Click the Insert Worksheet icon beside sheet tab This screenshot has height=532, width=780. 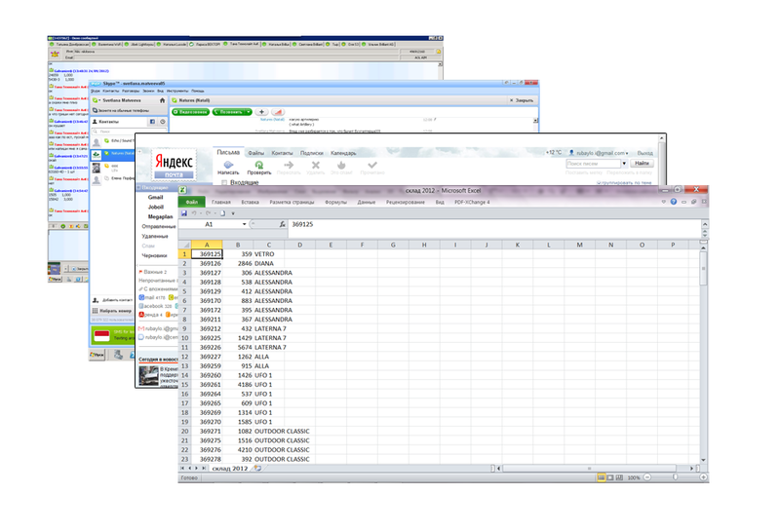[258, 469]
